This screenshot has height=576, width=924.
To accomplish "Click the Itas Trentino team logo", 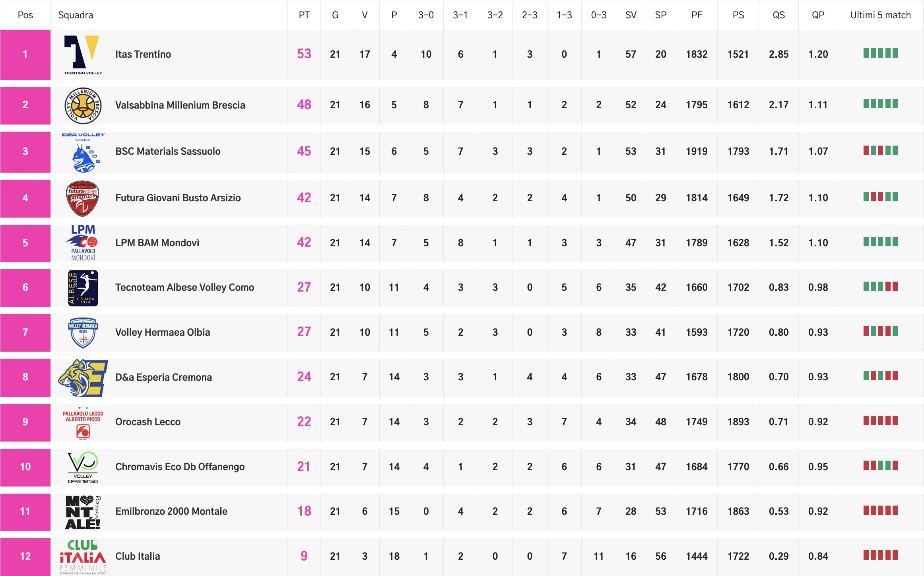I will point(83,54).
